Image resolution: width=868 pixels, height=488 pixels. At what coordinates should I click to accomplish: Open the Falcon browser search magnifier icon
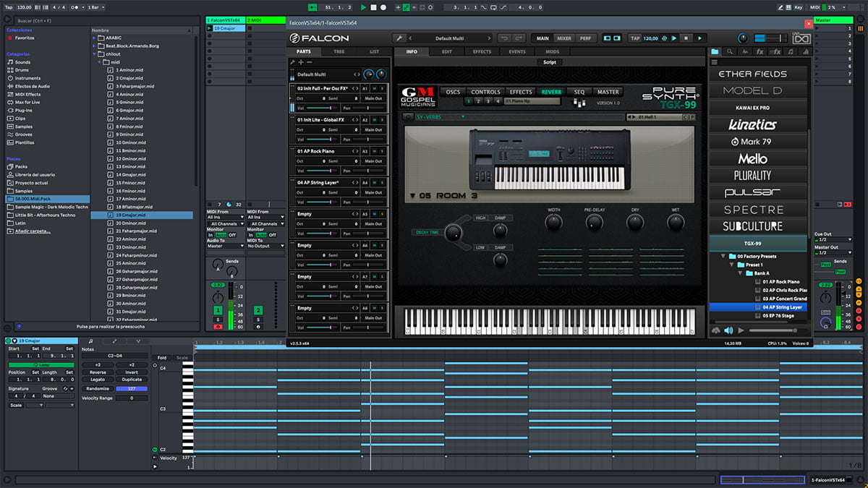click(x=730, y=52)
